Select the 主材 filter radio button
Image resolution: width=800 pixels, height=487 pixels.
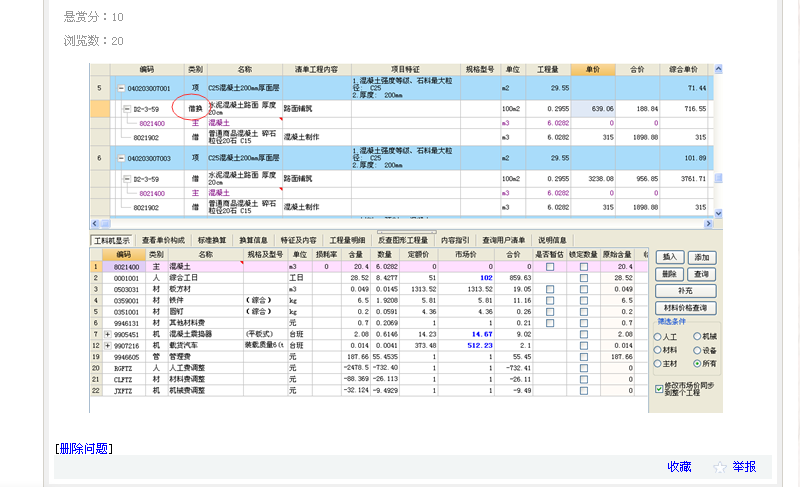[x=658, y=364]
